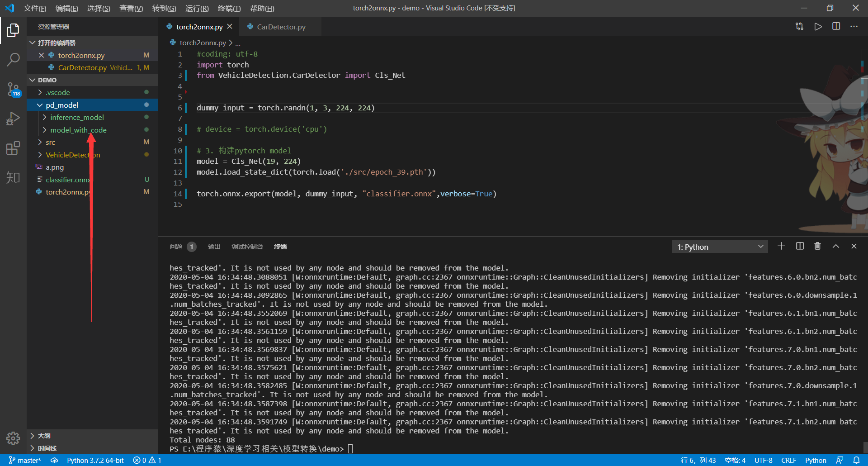Run Python file with the play icon
This screenshot has height=466, width=868.
tap(818, 27)
